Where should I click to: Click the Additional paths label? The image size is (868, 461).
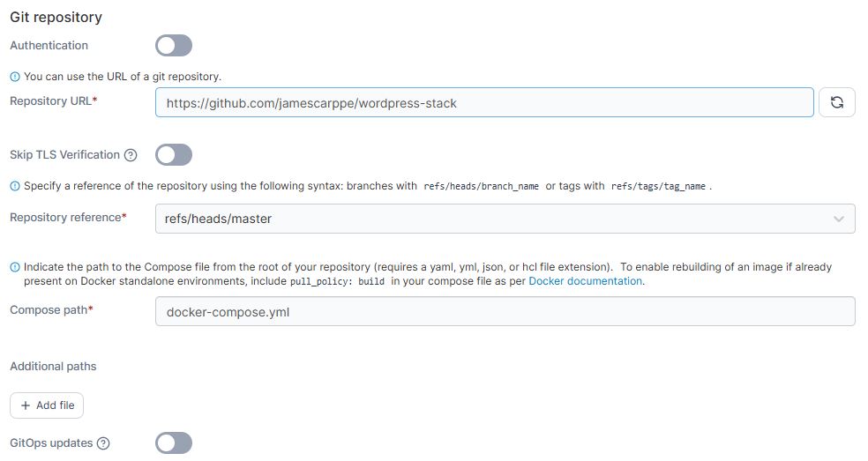[x=53, y=366]
